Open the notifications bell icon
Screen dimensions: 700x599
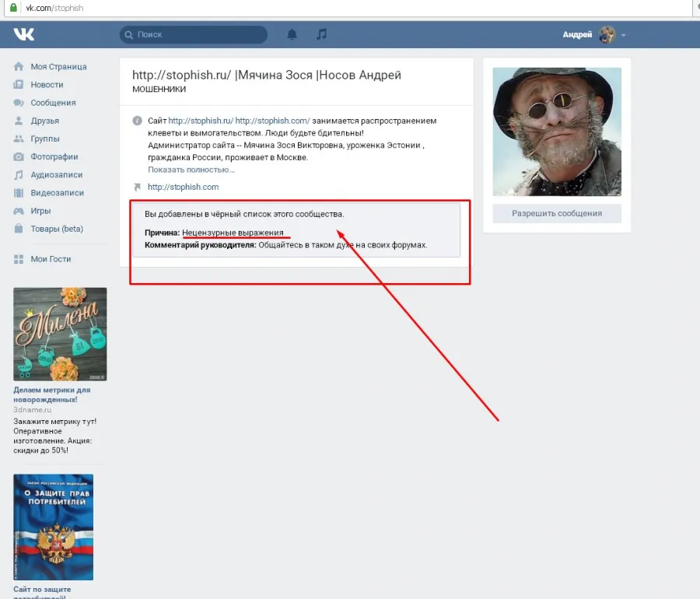[x=292, y=34]
